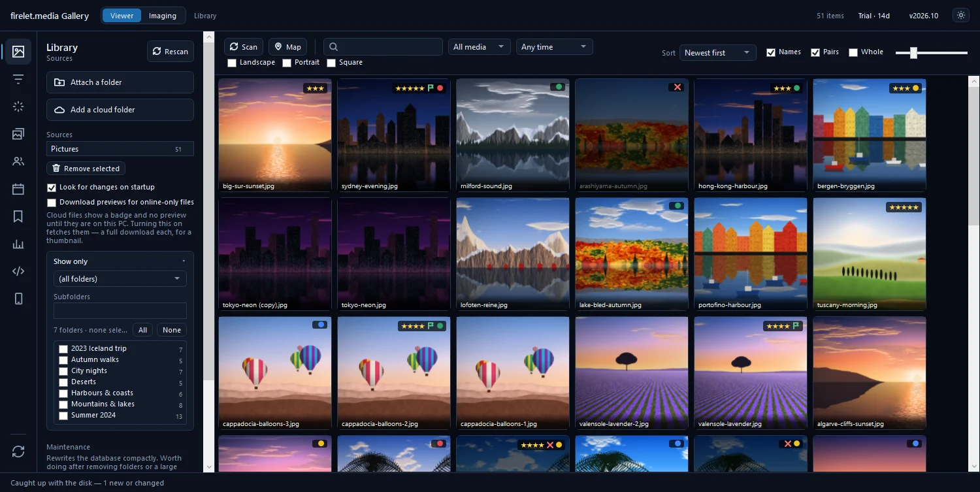The width and height of the screenshot is (980, 492).
Task: Switch to the Imaging tab
Action: [163, 16]
